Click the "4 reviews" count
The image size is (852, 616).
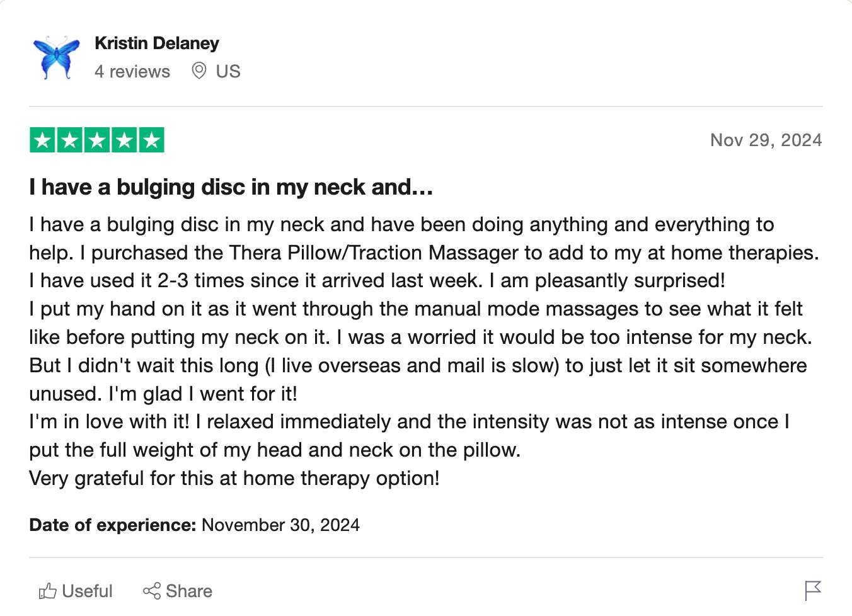click(132, 72)
